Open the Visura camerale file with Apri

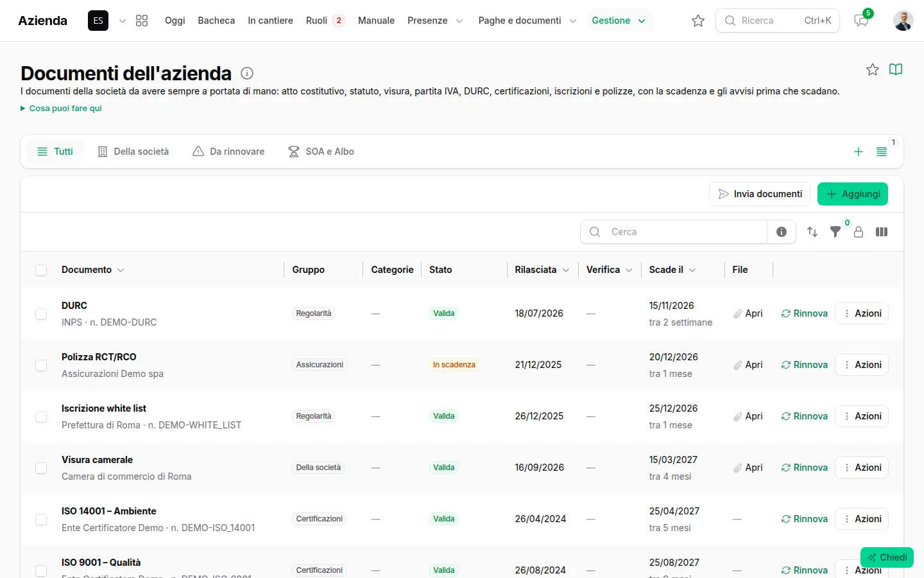point(748,468)
